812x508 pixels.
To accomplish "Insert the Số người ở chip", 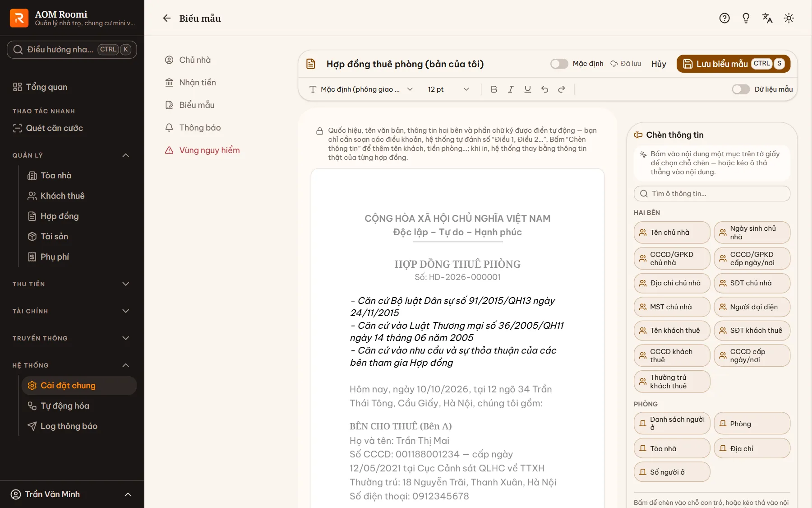I will tap(672, 472).
